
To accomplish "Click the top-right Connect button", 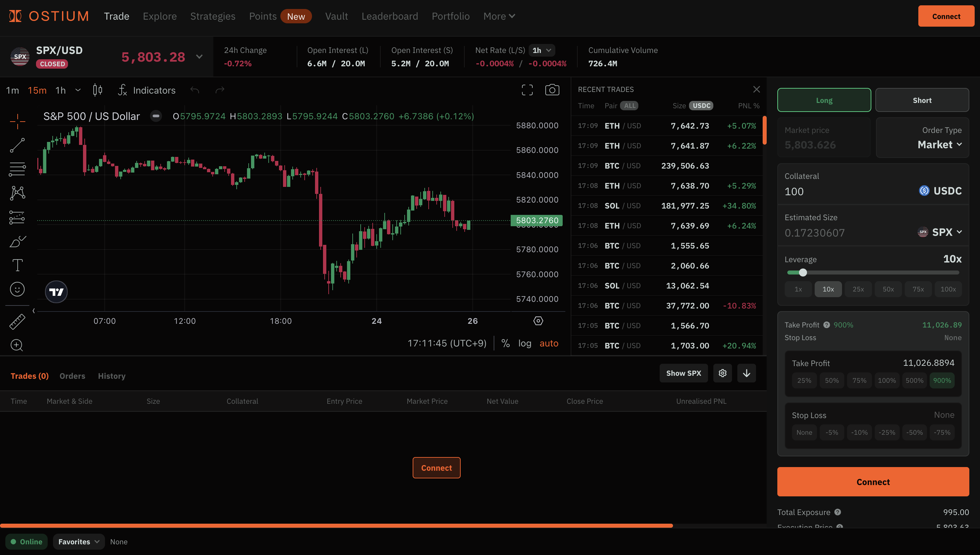I will pos(946,16).
